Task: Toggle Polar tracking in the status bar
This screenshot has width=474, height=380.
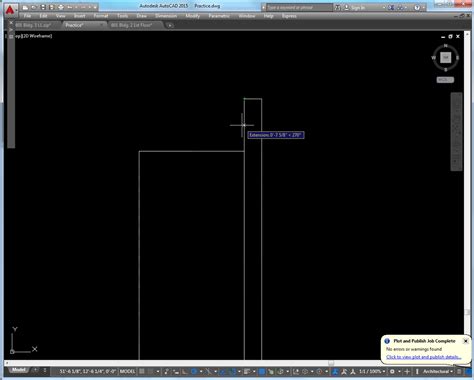Action: pyautogui.click(x=194, y=371)
